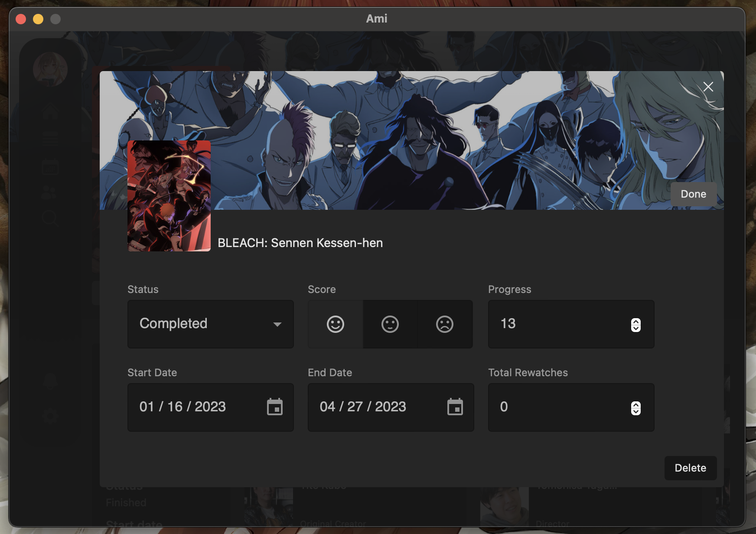
Task: Open notifications bell in sidebar
Action: tap(50, 381)
